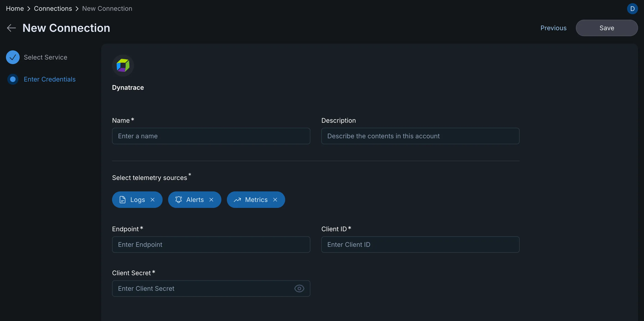
Task: Save the new connection
Action: (x=607, y=28)
